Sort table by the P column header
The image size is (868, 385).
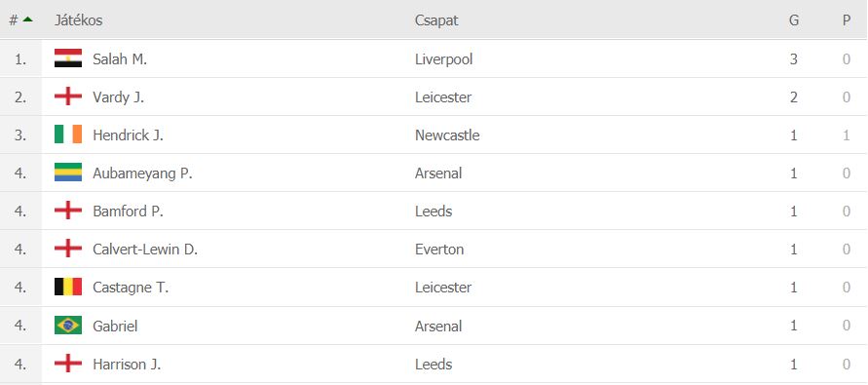click(x=846, y=20)
